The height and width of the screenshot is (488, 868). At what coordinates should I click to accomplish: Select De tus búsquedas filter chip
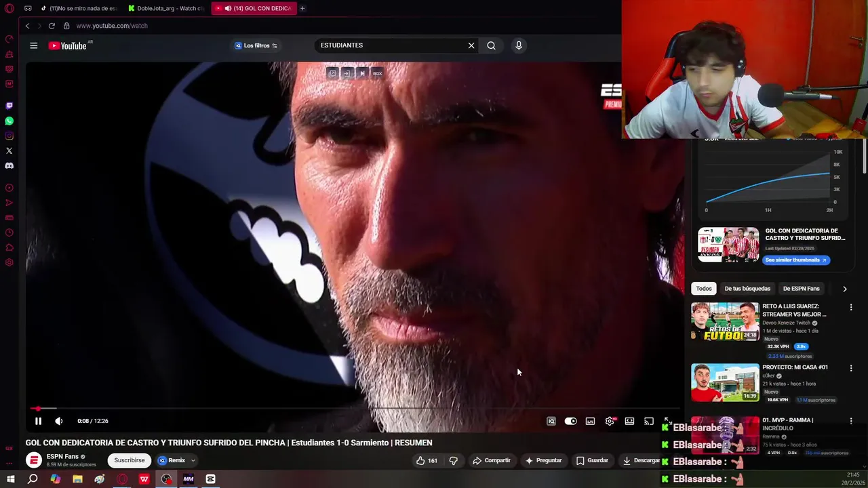tap(747, 289)
